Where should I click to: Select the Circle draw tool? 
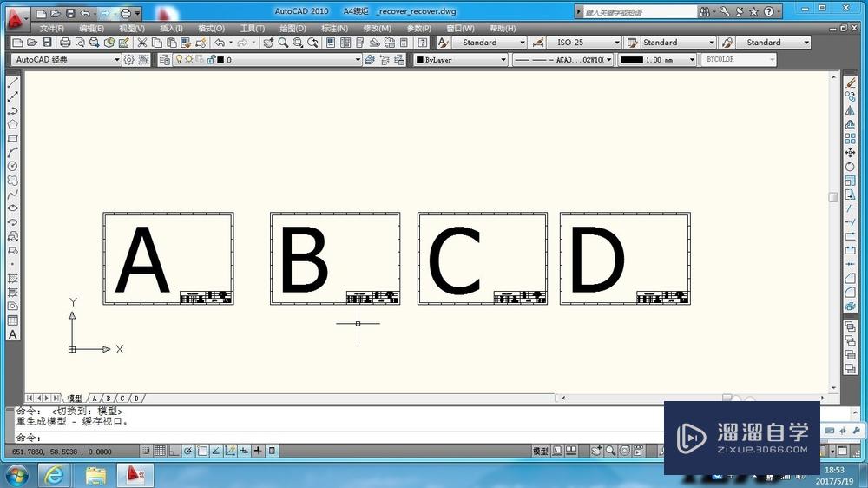coord(13,166)
